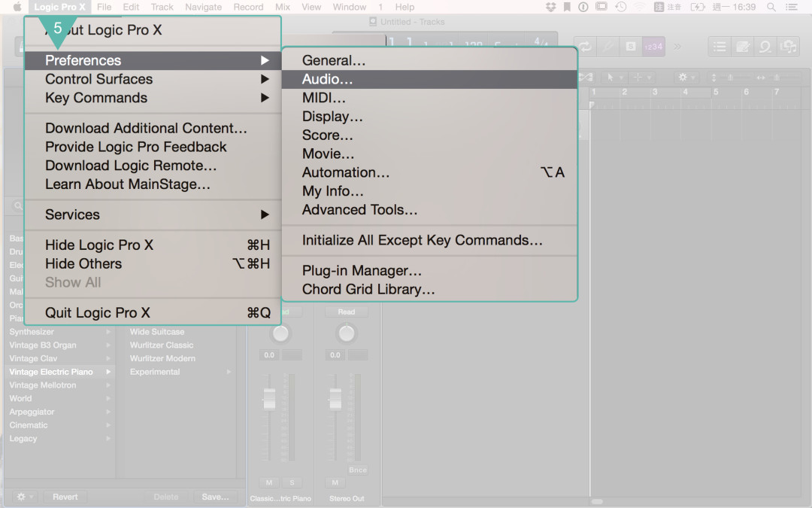Mute the Classic Electric Piano channel
The height and width of the screenshot is (508, 812).
[268, 482]
